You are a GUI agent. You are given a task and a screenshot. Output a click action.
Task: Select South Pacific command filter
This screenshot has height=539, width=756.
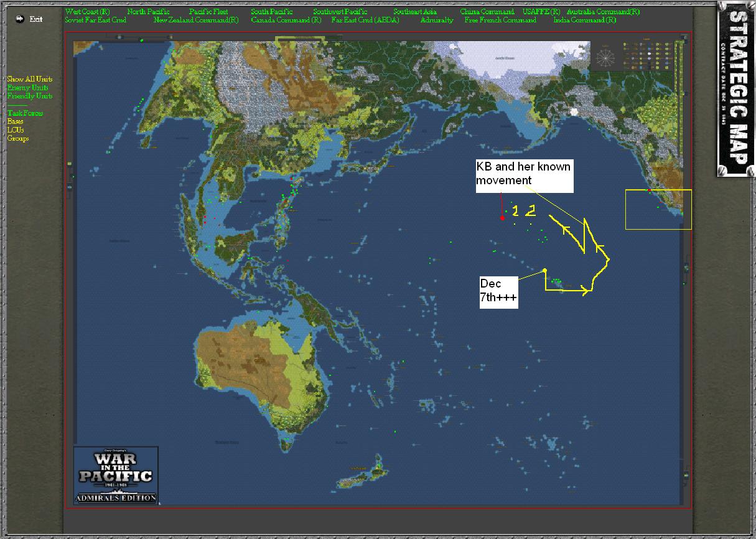[x=272, y=12]
